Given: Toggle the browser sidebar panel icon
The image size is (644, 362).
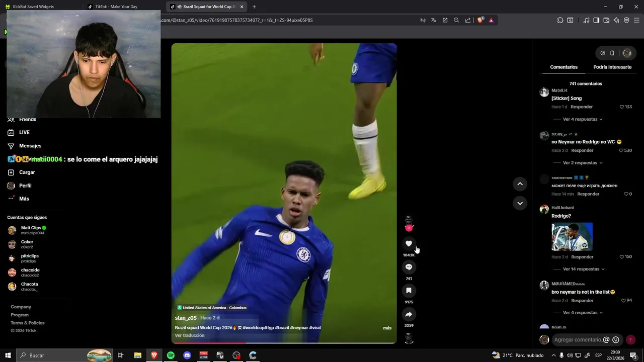Looking at the screenshot, I should point(596,20).
